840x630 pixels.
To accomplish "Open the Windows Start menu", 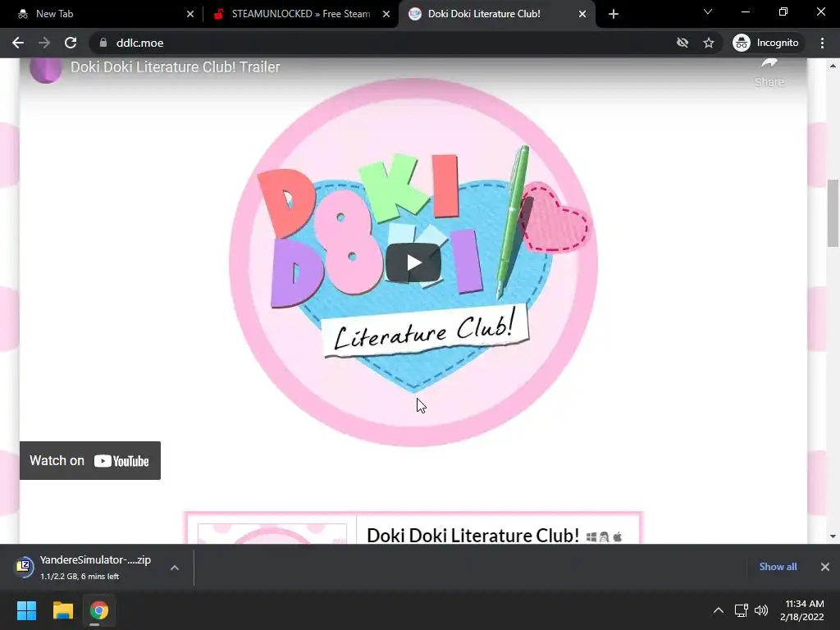I will (x=26, y=610).
